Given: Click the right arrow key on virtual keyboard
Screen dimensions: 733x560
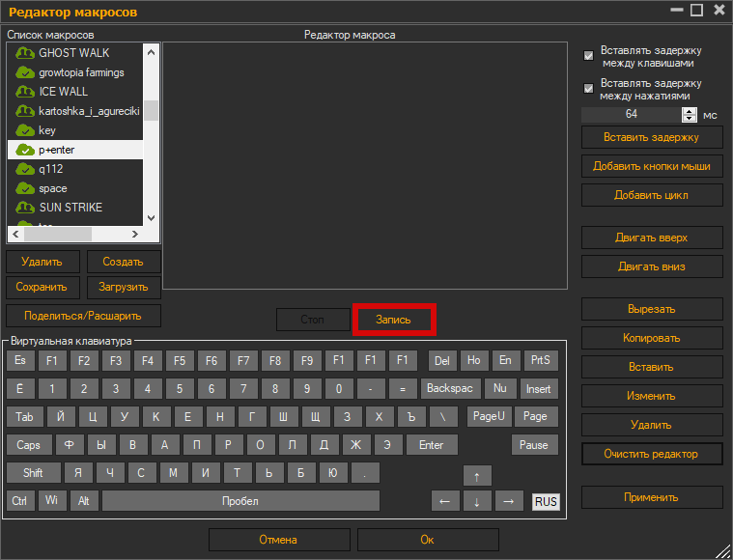Looking at the screenshot, I should [509, 501].
